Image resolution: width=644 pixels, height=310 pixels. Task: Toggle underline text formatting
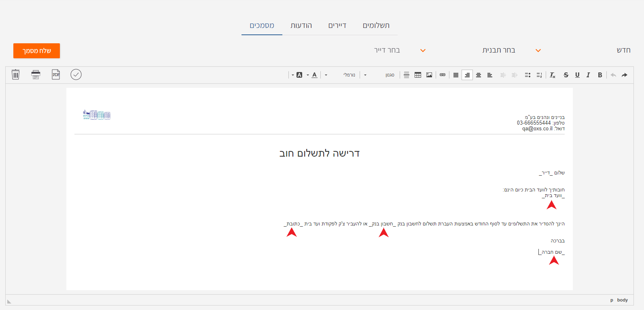[577, 75]
